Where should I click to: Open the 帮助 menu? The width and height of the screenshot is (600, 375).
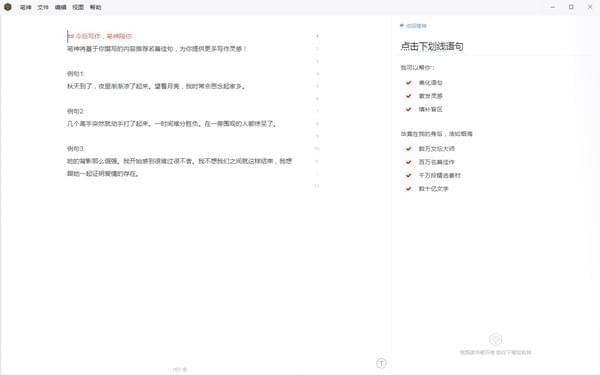click(x=95, y=7)
